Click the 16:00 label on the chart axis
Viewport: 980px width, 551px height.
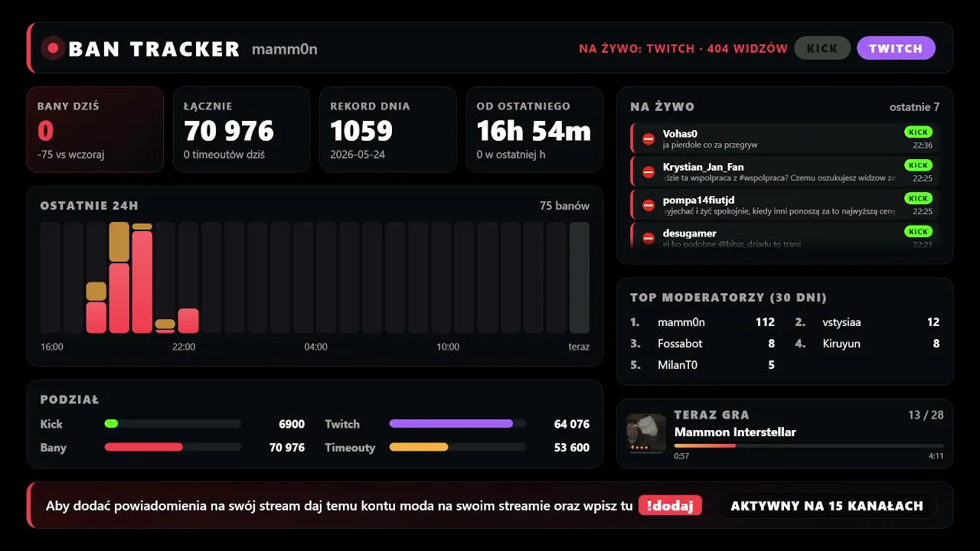(52, 347)
